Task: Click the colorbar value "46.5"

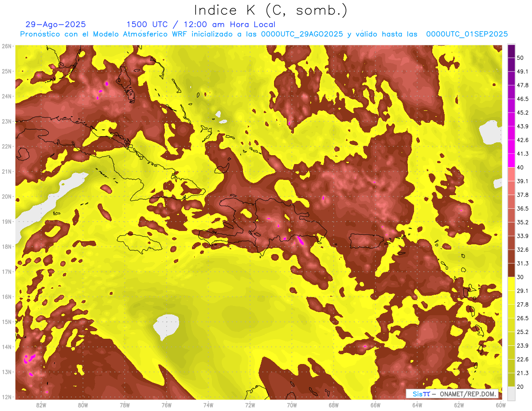Action: tap(523, 98)
